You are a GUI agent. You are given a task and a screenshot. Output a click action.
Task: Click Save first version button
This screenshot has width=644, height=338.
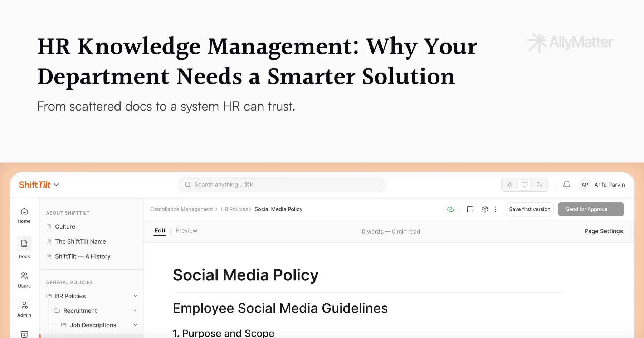click(530, 209)
